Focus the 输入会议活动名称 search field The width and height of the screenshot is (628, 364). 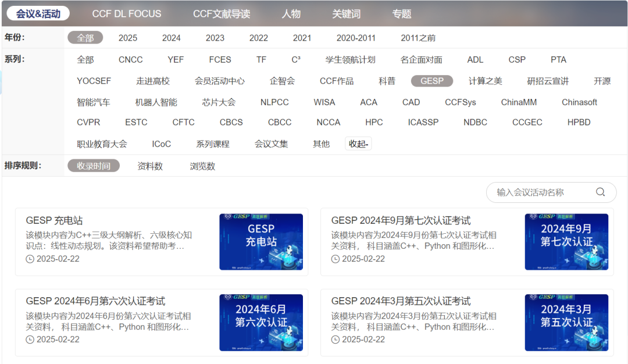tap(545, 192)
